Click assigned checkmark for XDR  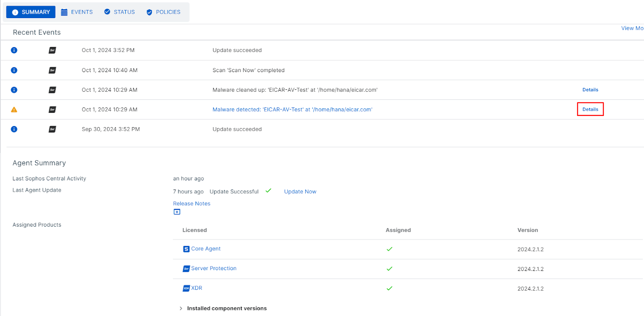coord(389,289)
